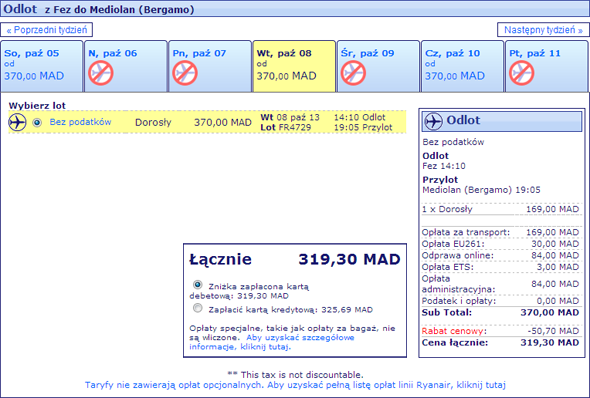
Task: Go to Następny tydzień
Action: (x=543, y=30)
